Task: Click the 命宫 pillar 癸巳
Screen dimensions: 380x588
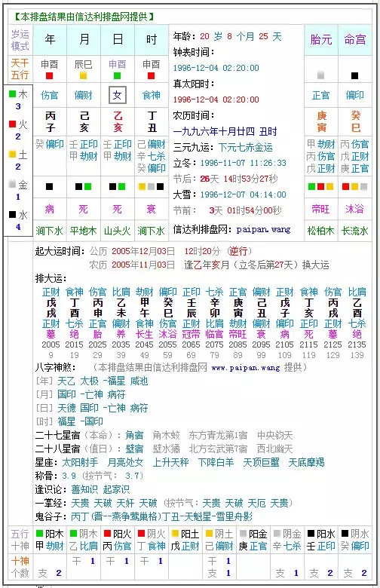Action: [x=356, y=121]
